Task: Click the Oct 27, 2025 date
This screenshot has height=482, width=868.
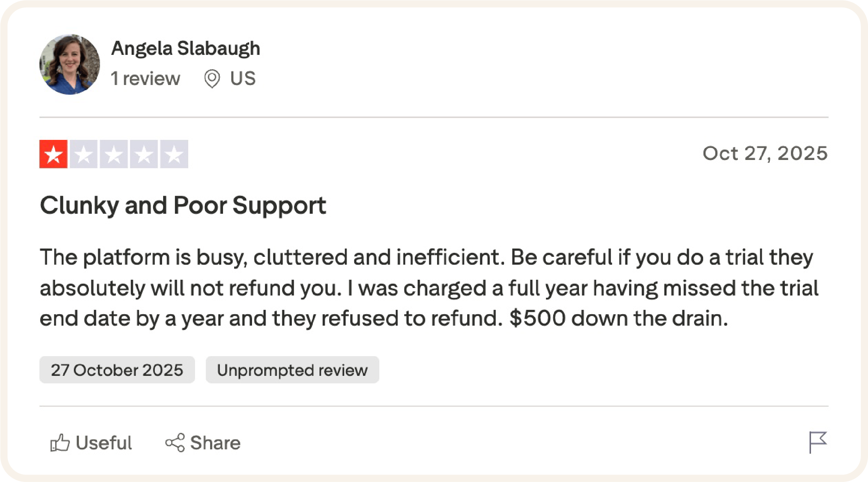Action: 765,153
